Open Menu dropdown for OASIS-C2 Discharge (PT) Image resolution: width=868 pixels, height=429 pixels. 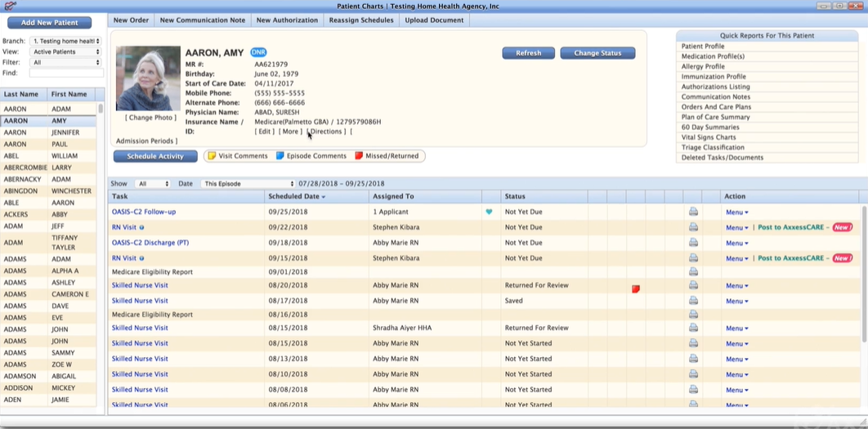click(736, 243)
